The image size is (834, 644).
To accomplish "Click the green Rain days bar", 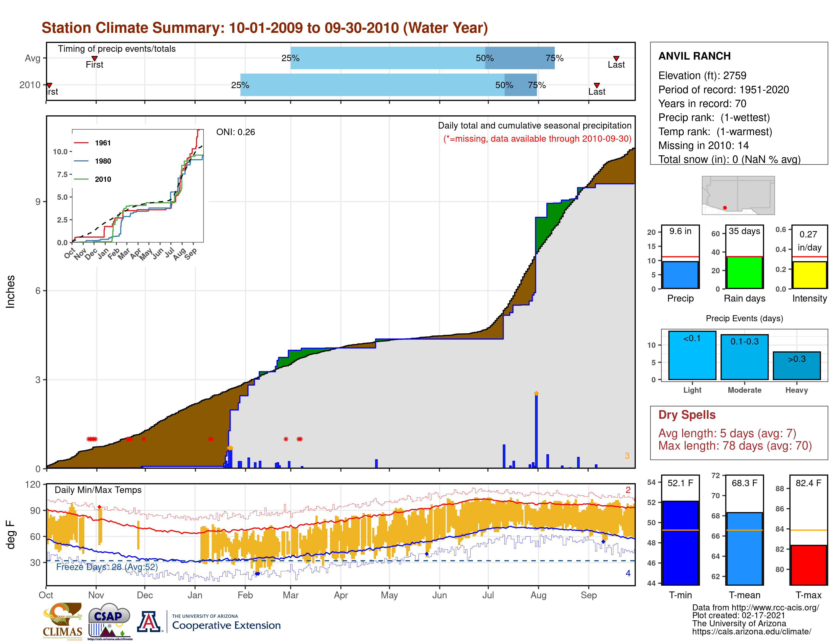I will (x=744, y=273).
